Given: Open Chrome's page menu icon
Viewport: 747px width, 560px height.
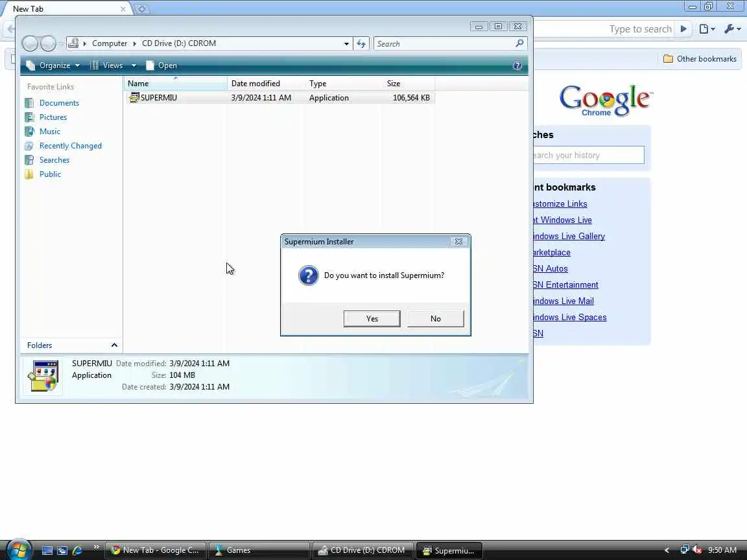Looking at the screenshot, I should click(707, 29).
